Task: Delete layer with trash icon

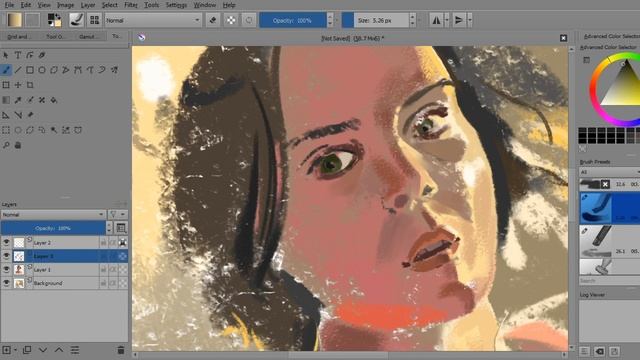Action: (x=120, y=350)
